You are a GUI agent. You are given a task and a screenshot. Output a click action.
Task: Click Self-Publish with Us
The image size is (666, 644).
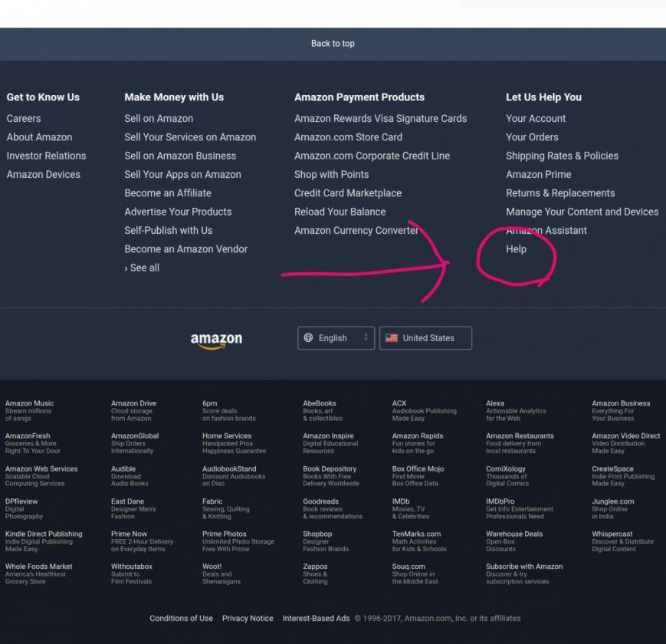pyautogui.click(x=168, y=231)
